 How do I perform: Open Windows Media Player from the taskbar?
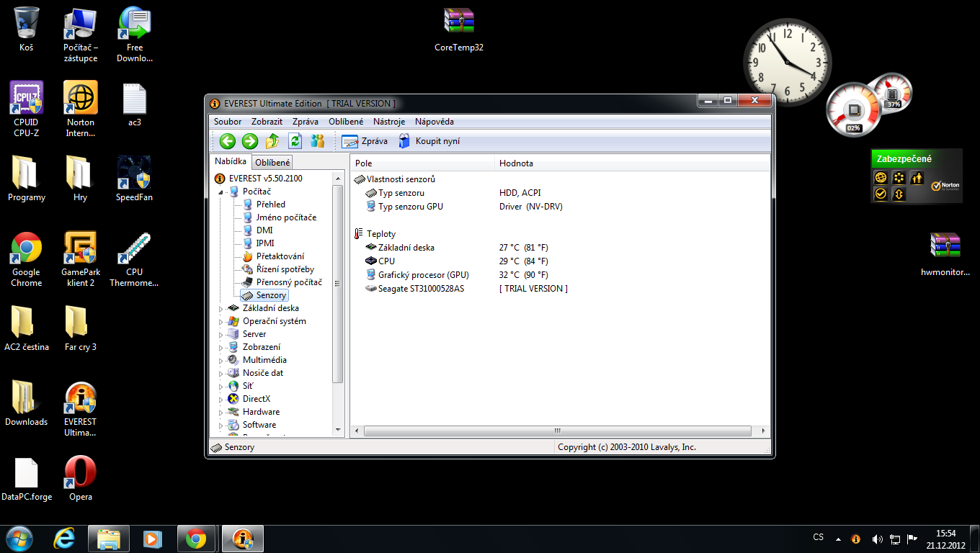[152, 539]
